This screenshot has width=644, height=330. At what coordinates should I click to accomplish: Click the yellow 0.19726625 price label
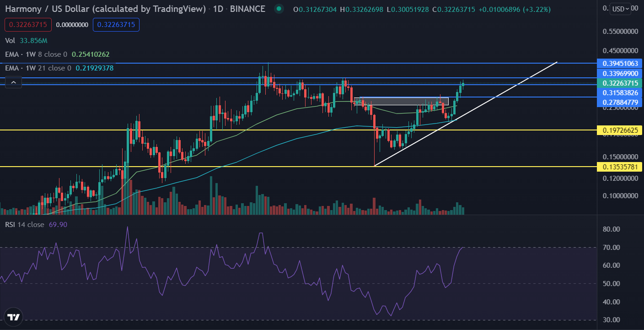(x=620, y=130)
